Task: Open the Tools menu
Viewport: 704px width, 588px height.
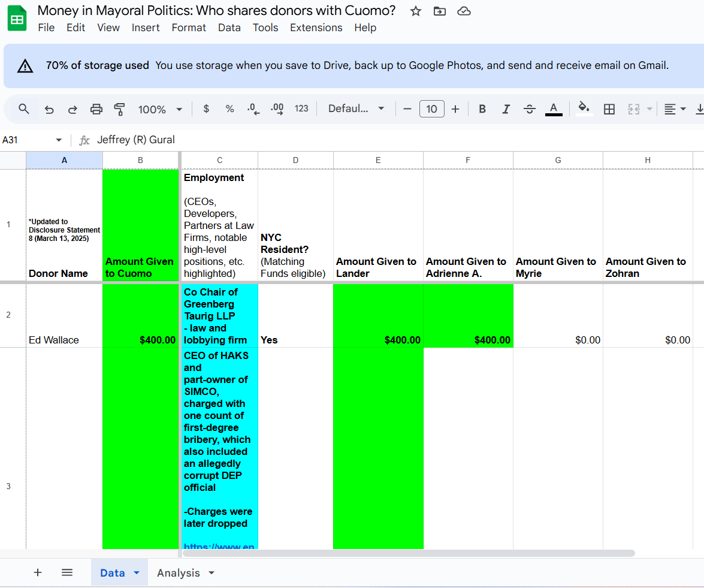Action: (x=265, y=28)
